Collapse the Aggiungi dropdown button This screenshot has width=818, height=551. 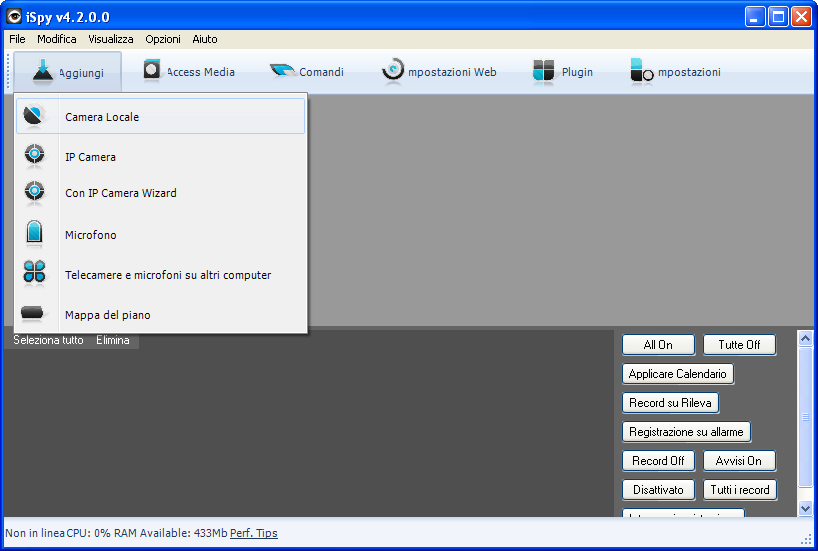68,72
